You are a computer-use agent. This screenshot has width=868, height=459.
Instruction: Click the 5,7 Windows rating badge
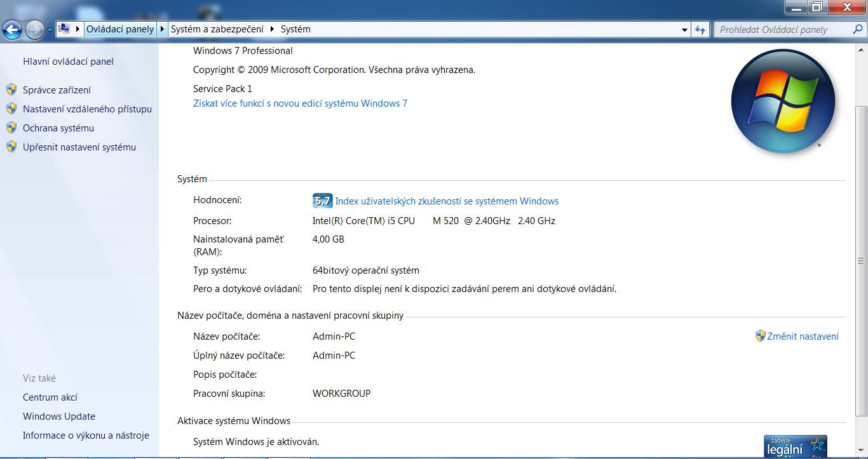(x=322, y=201)
